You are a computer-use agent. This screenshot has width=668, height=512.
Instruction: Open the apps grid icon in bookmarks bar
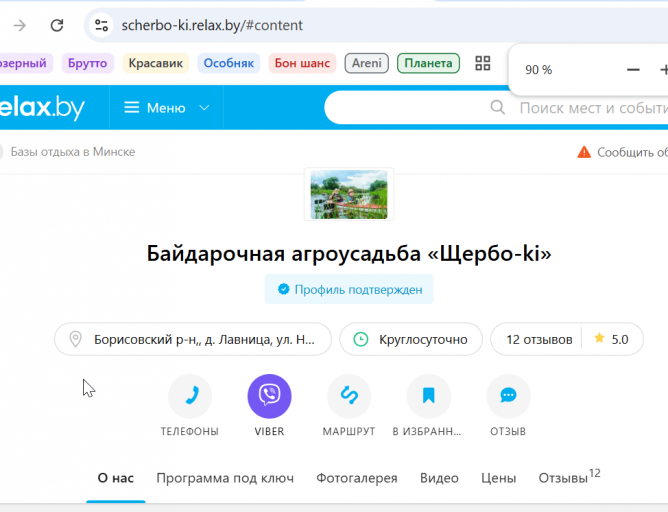click(483, 63)
